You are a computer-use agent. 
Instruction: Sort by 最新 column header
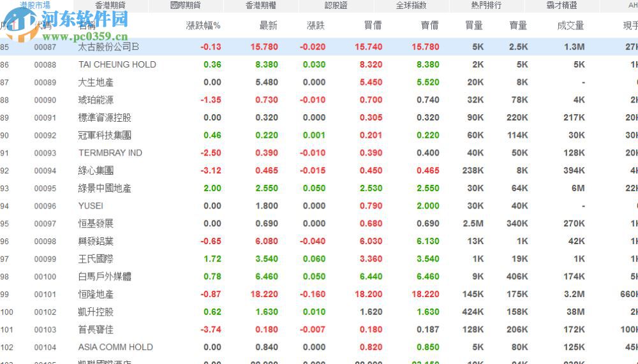tap(269, 25)
